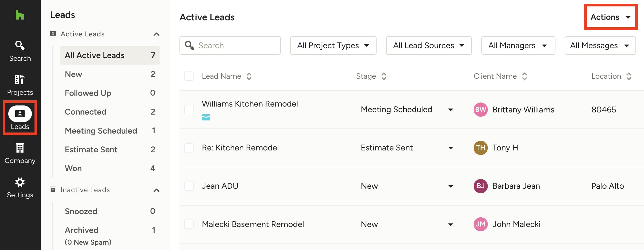Check the Re: Kitchen Remodel row checkbox
This screenshot has height=250, width=644.
189,148
